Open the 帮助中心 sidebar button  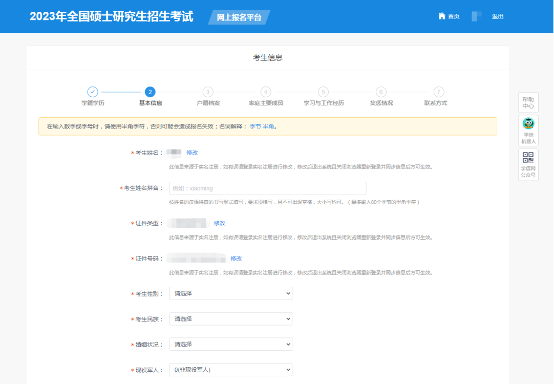(528, 102)
